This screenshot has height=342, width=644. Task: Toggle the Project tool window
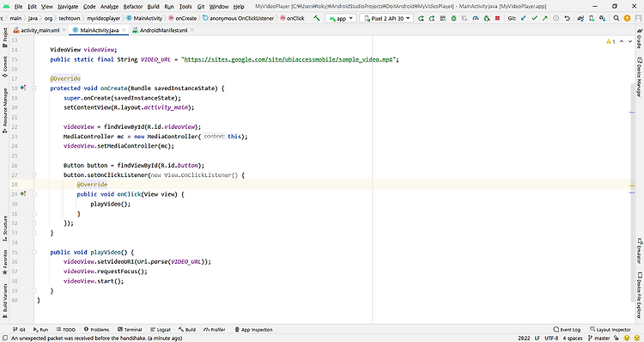4,37
